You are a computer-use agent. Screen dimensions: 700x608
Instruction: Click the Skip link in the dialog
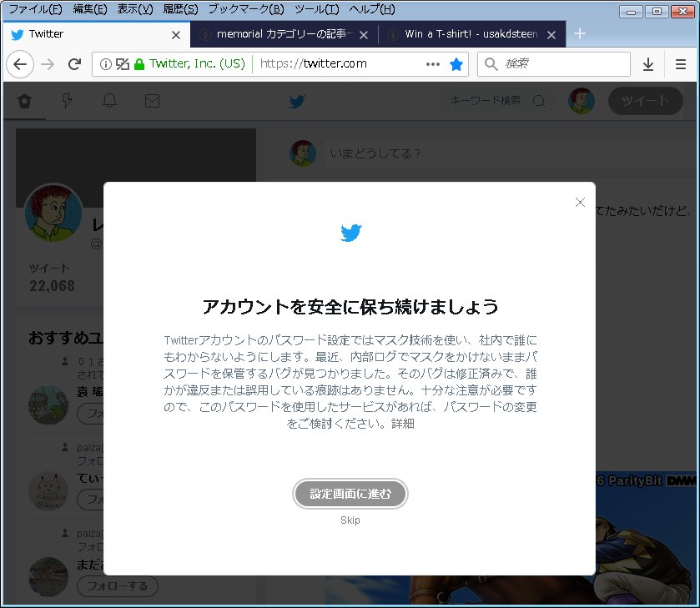coord(350,520)
